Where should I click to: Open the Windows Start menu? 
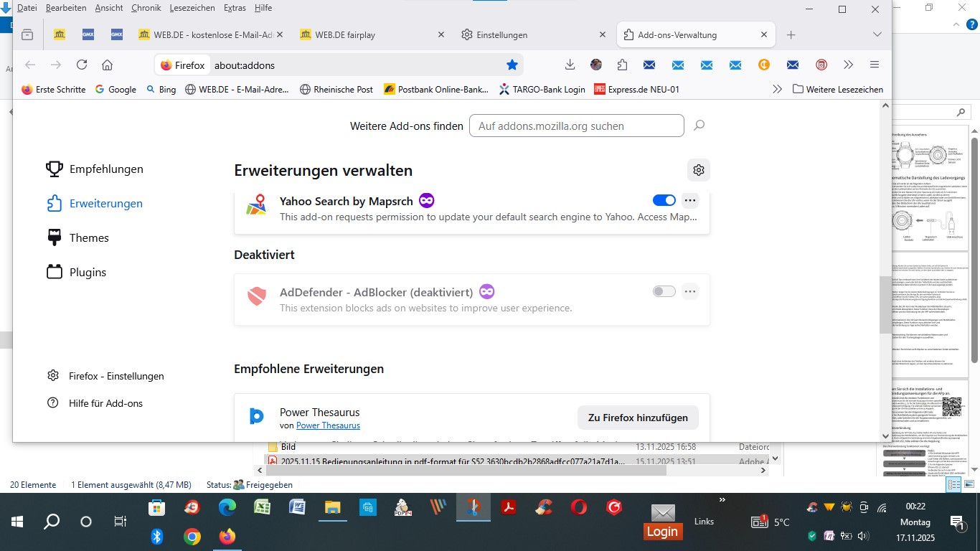17,522
